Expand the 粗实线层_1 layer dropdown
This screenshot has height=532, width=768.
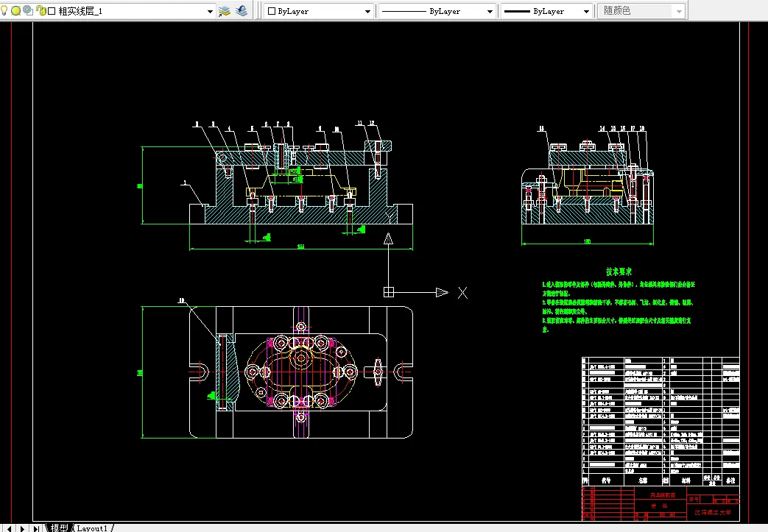point(208,11)
